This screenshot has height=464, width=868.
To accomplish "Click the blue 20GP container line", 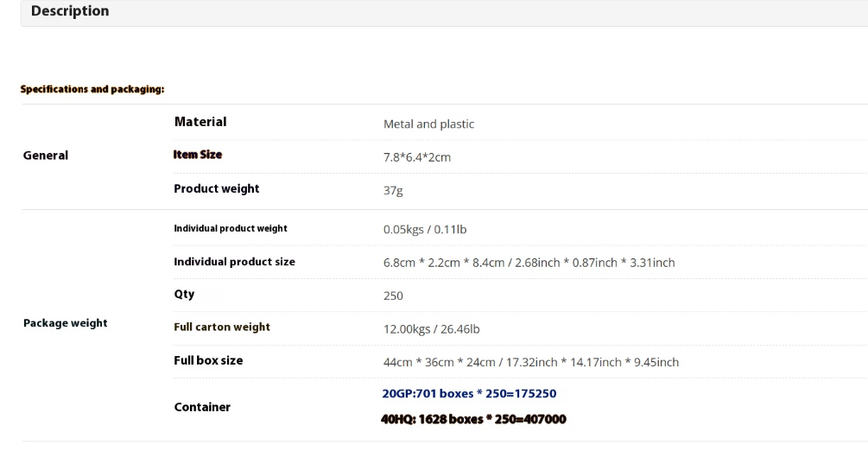I will (469, 393).
